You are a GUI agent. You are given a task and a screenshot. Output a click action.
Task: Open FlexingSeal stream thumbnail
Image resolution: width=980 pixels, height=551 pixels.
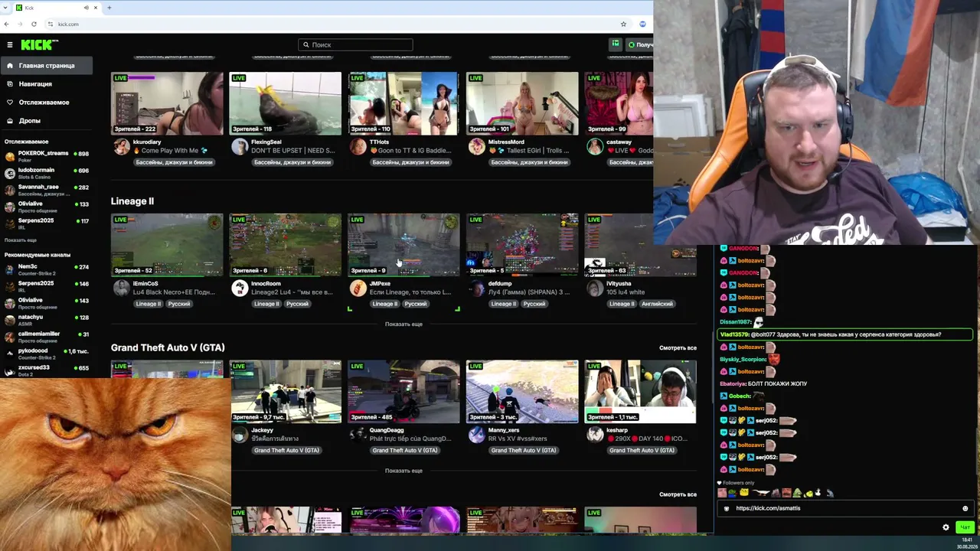coord(286,103)
